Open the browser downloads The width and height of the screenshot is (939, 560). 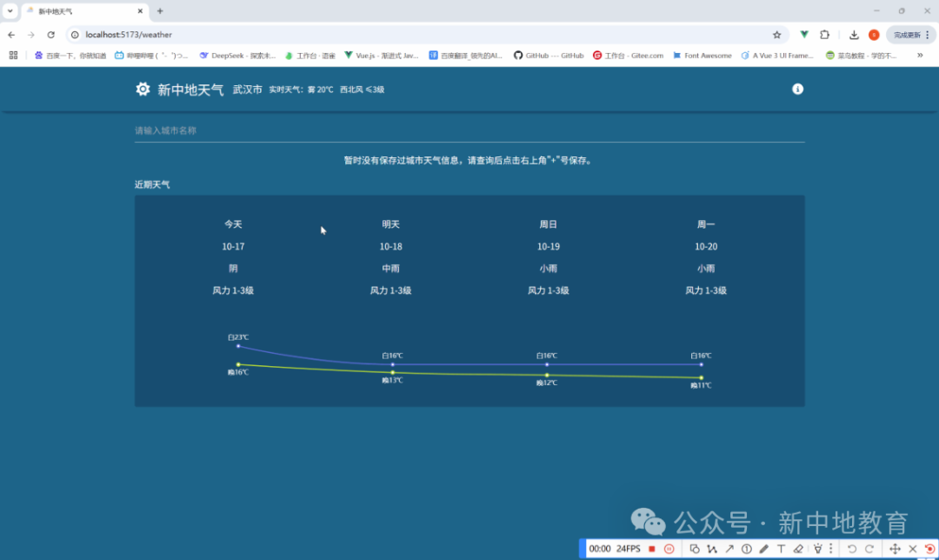[x=854, y=35]
